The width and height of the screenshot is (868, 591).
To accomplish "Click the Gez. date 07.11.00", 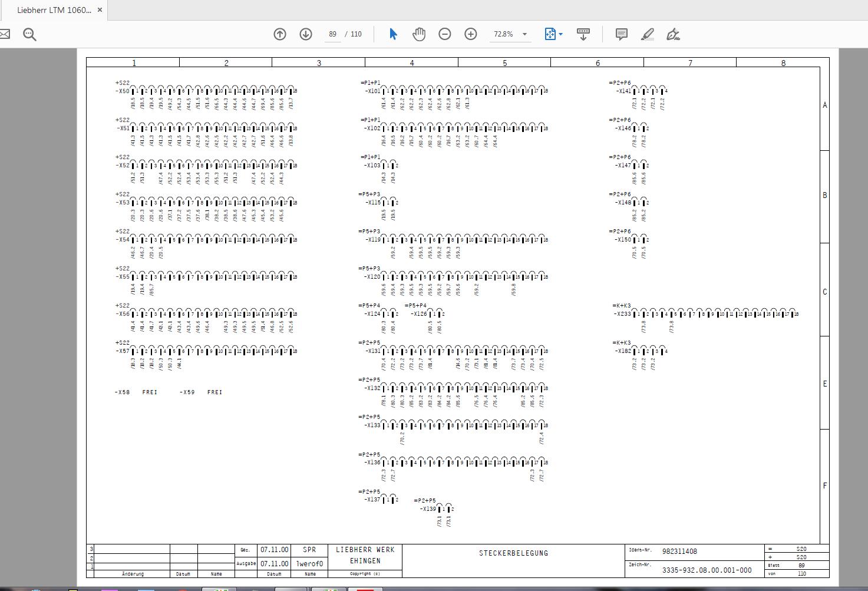I will coord(275,550).
